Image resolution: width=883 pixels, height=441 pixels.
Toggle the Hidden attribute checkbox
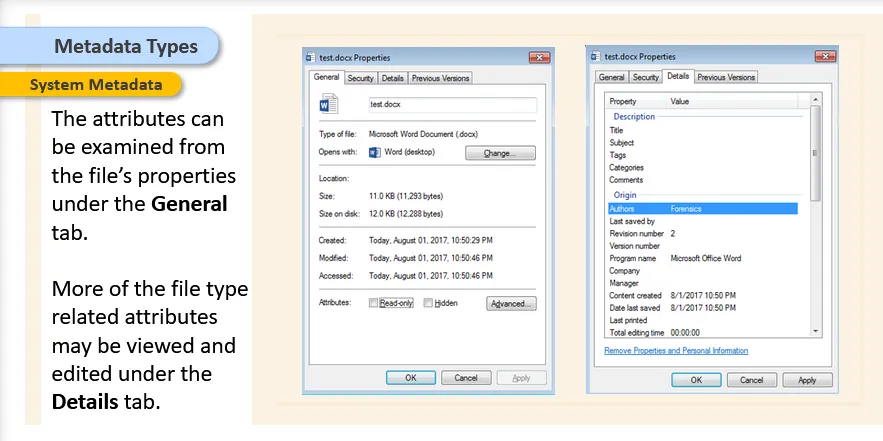pos(428,303)
